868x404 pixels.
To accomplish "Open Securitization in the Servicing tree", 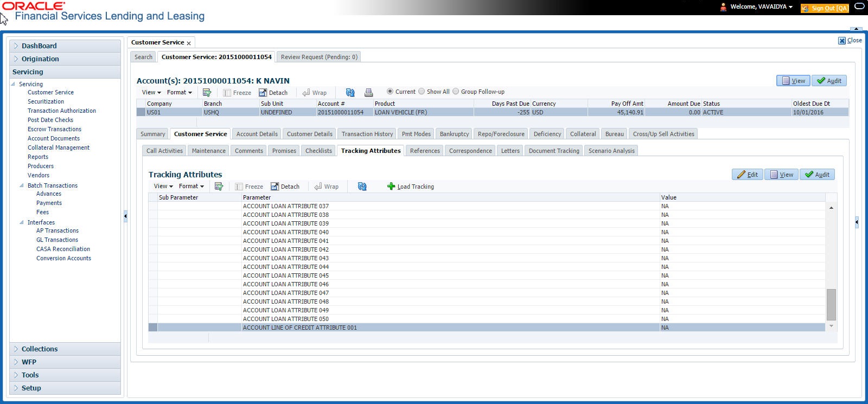I will click(46, 101).
